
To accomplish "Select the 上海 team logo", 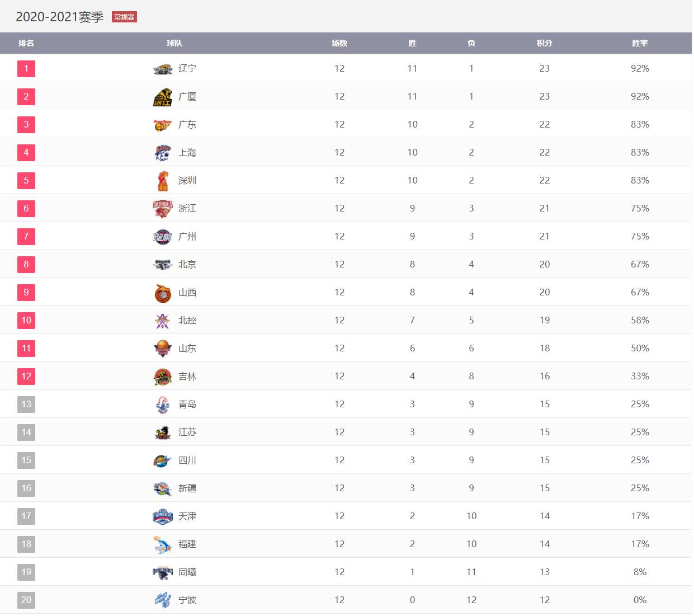I will click(163, 153).
